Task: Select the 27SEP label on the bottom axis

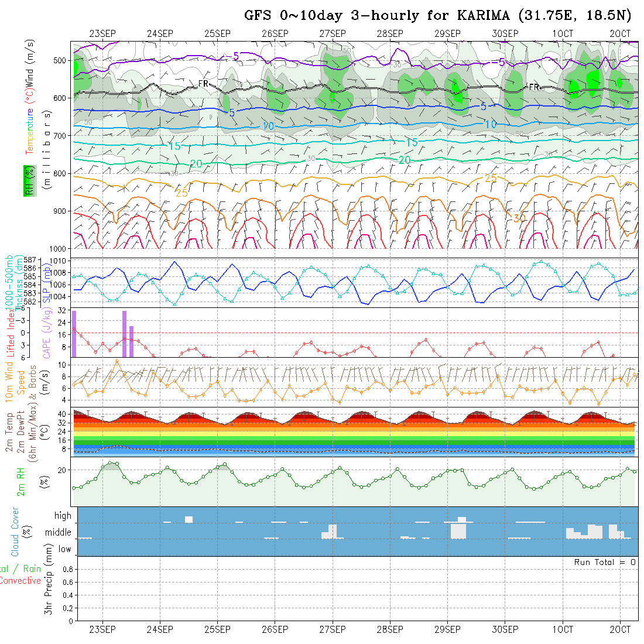Action: 332,629
